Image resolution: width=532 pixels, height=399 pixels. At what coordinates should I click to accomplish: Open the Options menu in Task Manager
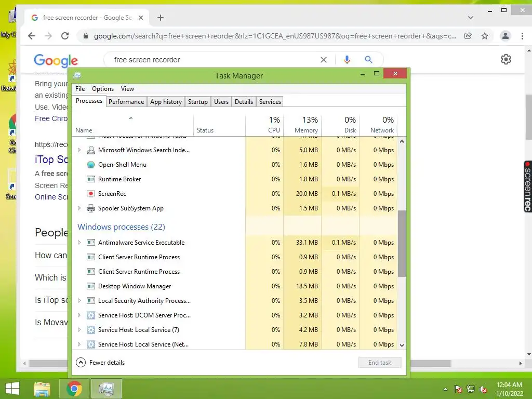click(x=103, y=89)
